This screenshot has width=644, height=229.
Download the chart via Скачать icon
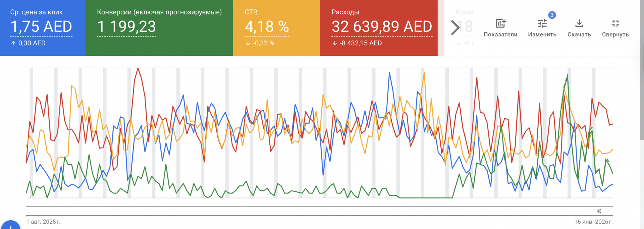point(579,24)
